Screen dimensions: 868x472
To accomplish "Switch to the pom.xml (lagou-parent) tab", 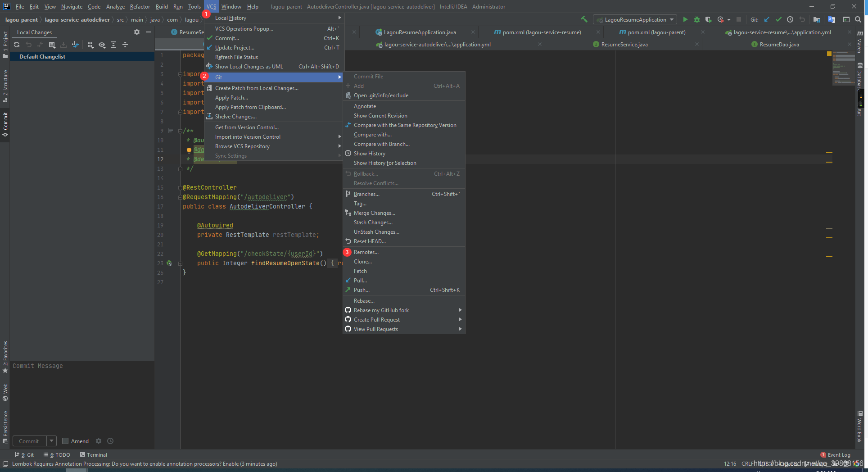I will [x=656, y=32].
